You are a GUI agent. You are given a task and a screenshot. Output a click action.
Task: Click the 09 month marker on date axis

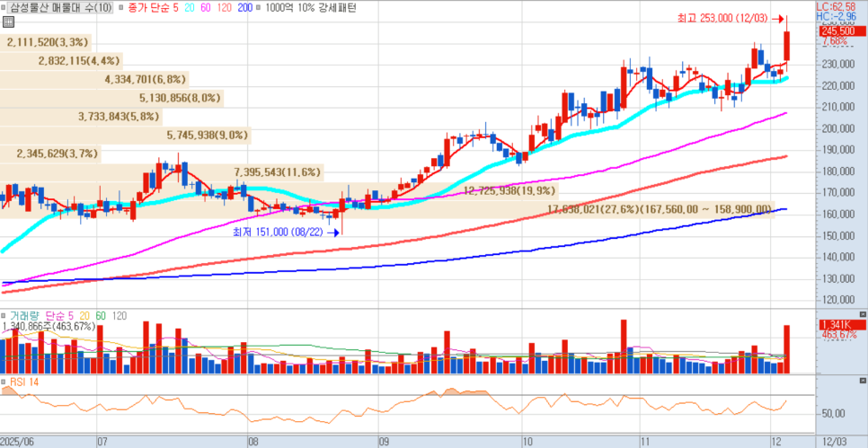point(385,443)
